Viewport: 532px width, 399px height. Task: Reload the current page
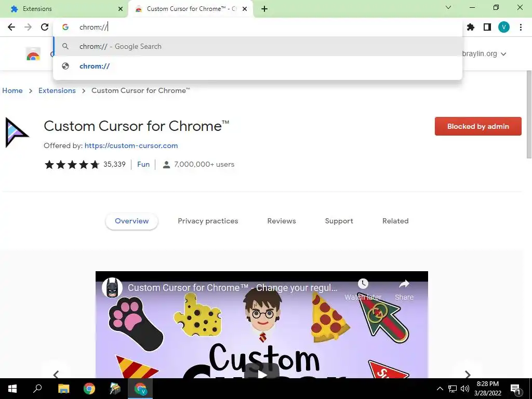tap(45, 27)
